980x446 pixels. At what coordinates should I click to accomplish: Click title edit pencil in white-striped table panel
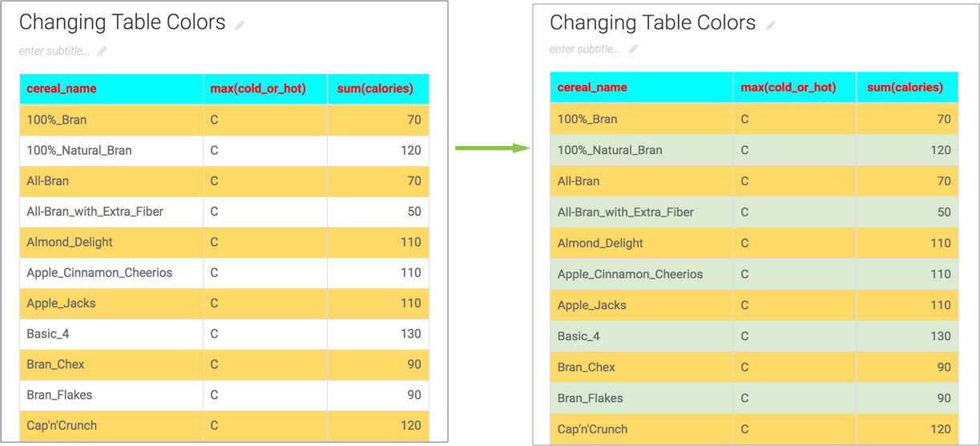click(x=240, y=25)
